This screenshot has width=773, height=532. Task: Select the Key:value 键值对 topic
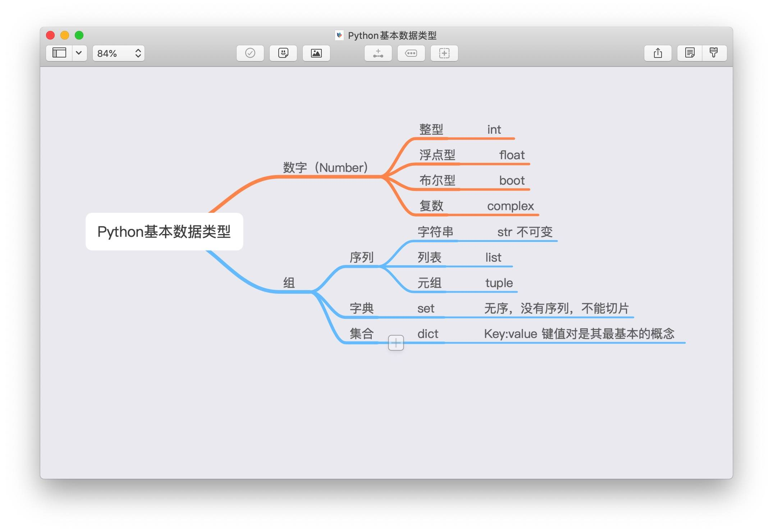pos(579,334)
